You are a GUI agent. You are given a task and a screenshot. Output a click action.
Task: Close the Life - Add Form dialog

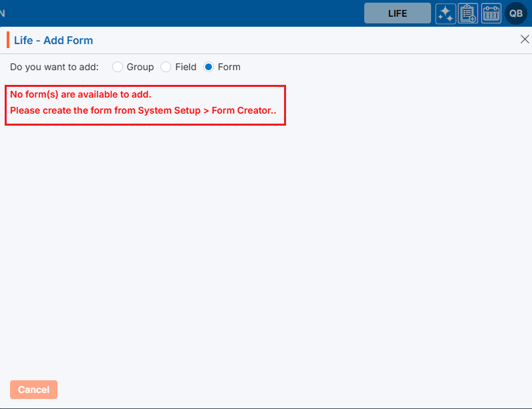pyautogui.click(x=525, y=39)
